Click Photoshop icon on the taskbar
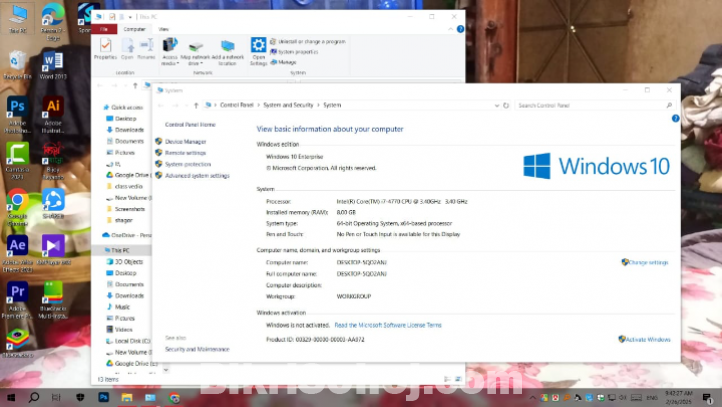722x407 pixels. [104, 397]
